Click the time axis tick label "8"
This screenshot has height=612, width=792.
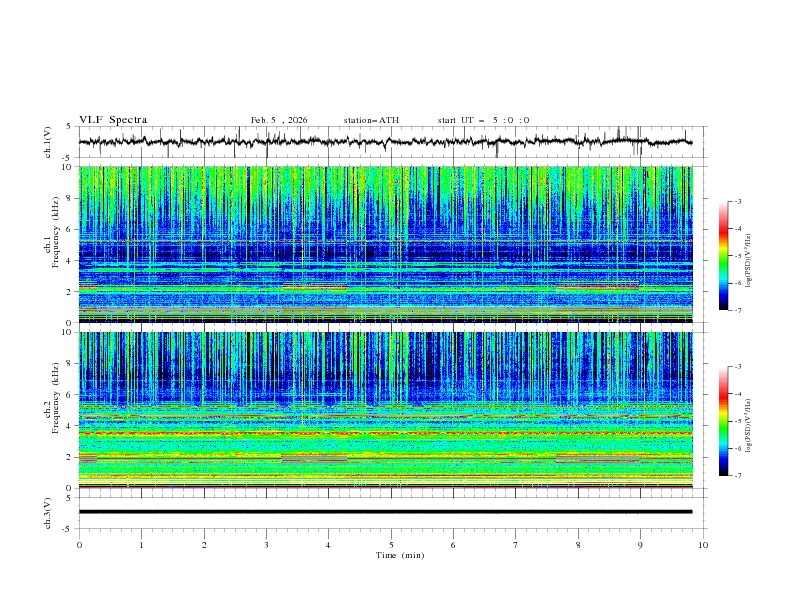pos(578,545)
